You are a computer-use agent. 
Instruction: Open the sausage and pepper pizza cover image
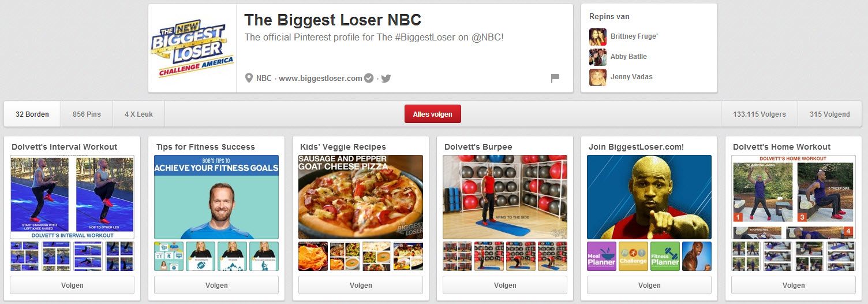pyautogui.click(x=361, y=197)
